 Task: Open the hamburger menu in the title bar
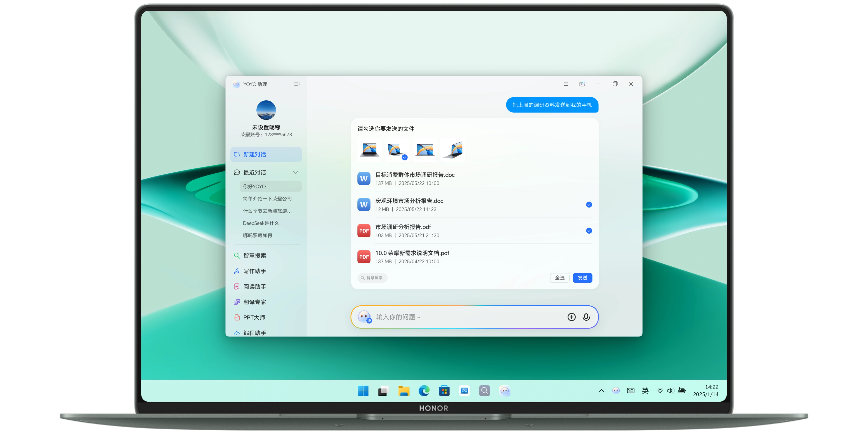point(566,84)
